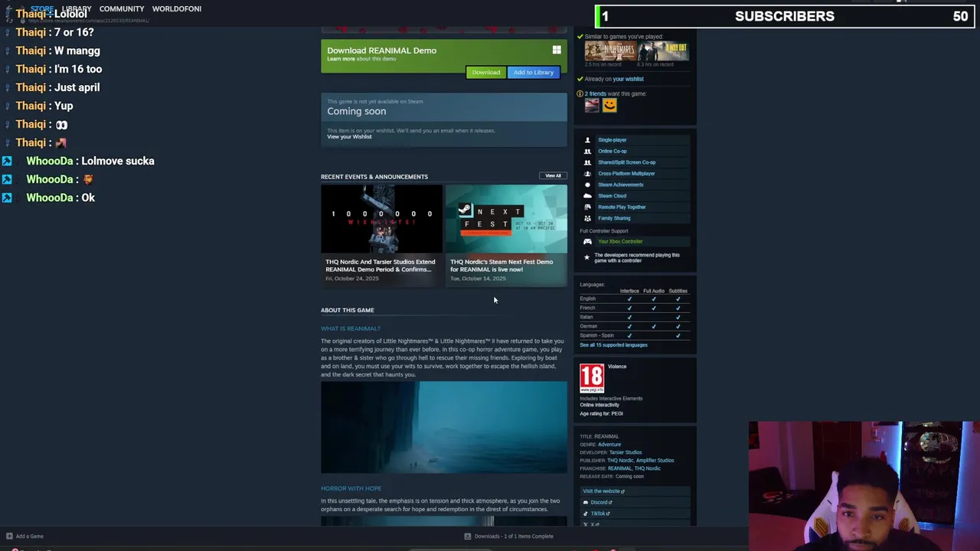This screenshot has width=980, height=551.
Task: Click the Windows platform icon in demo banner
Action: pos(557,51)
